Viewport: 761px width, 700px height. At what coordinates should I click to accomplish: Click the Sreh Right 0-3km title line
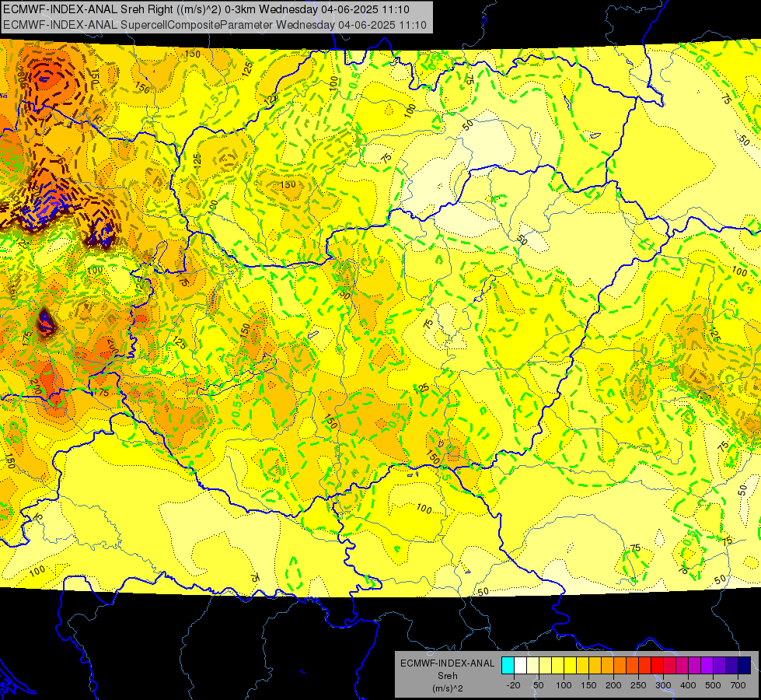point(206,9)
